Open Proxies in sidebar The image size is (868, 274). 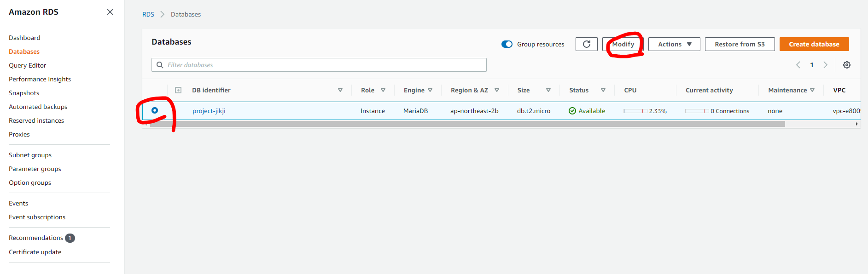tap(19, 134)
